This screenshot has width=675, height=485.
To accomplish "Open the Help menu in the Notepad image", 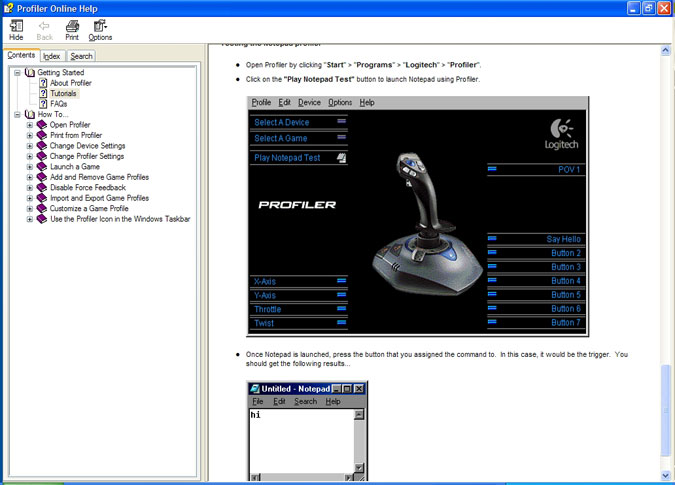I will 333,402.
